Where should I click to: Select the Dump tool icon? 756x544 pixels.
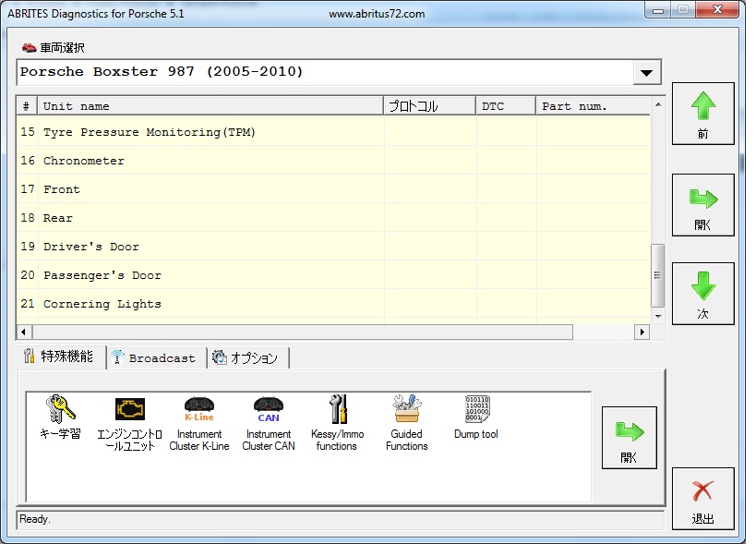point(476,417)
